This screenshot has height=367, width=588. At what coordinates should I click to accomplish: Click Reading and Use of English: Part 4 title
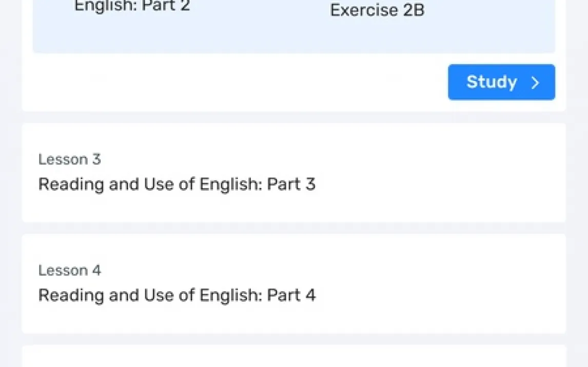[x=177, y=295]
